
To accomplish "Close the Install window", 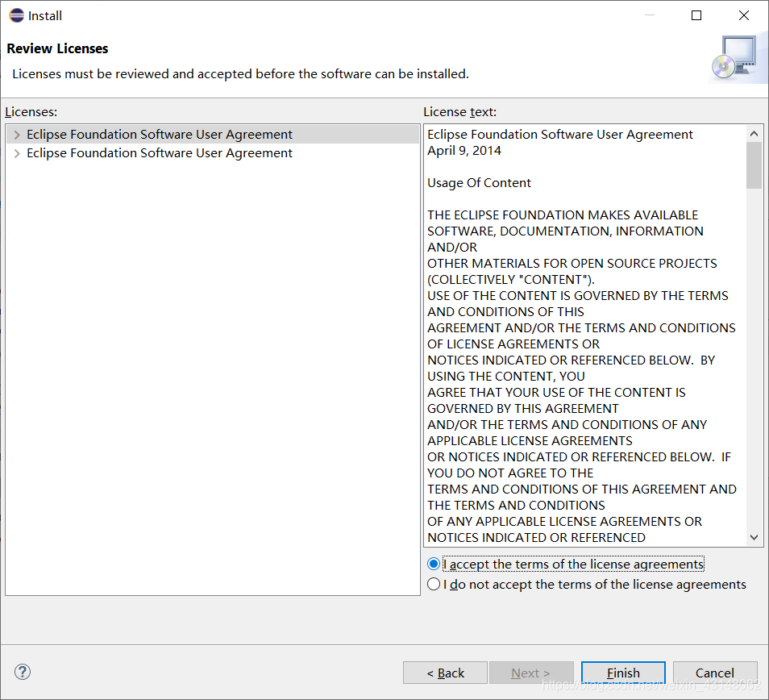I will 744,15.
